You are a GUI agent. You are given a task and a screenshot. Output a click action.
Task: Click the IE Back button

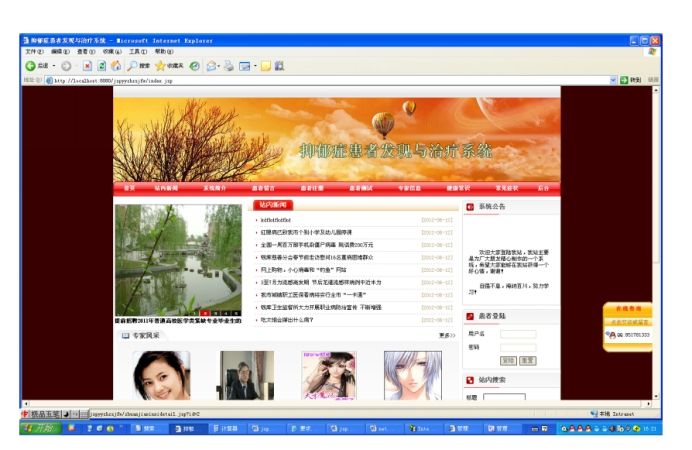36,66
